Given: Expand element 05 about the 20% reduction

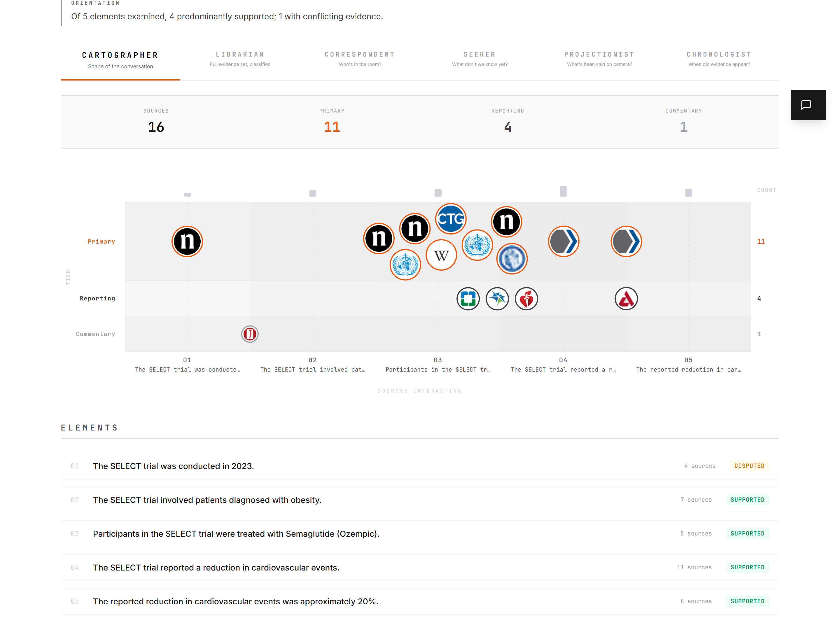Looking at the screenshot, I should [420, 601].
